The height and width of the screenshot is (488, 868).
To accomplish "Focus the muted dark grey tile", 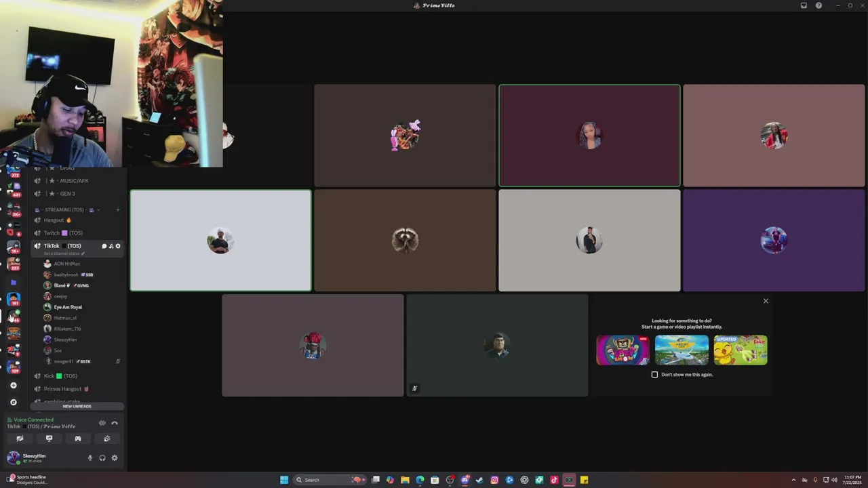I will pos(497,345).
